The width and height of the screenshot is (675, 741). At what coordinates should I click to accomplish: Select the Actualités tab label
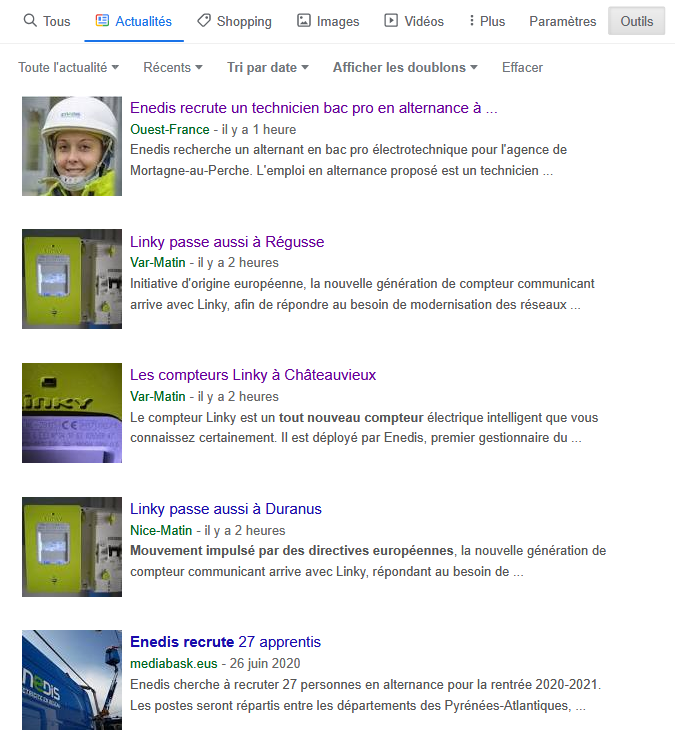144,22
